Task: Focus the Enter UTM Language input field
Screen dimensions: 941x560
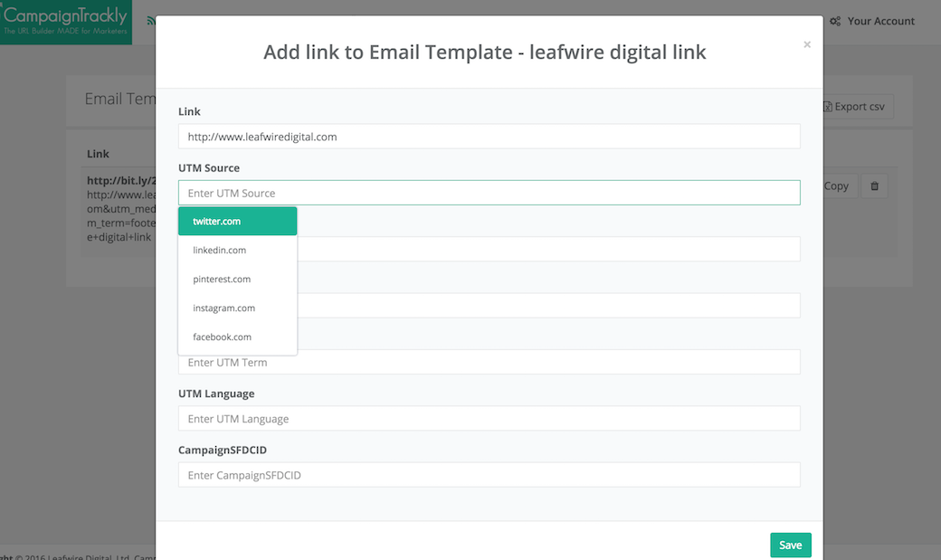Action: click(489, 418)
